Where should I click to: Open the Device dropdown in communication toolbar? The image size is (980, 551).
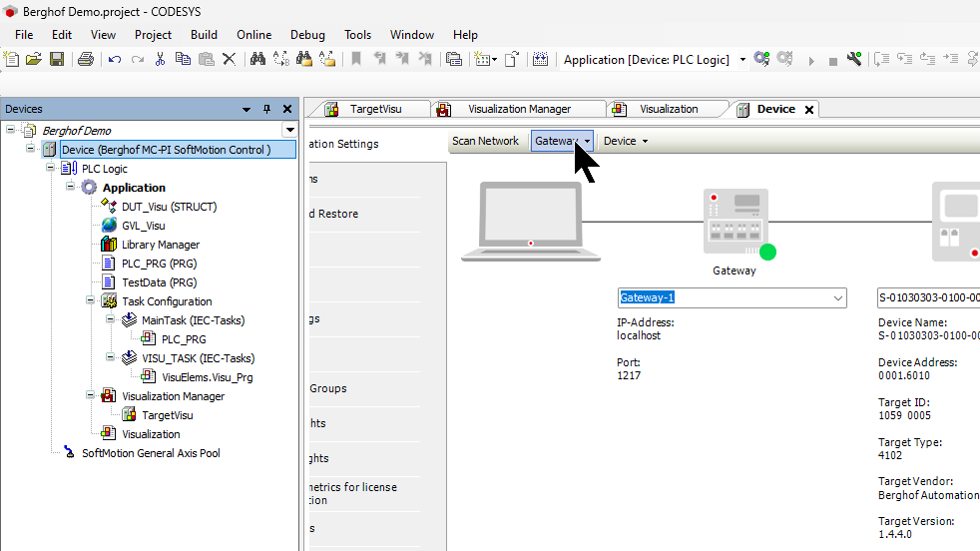click(625, 142)
